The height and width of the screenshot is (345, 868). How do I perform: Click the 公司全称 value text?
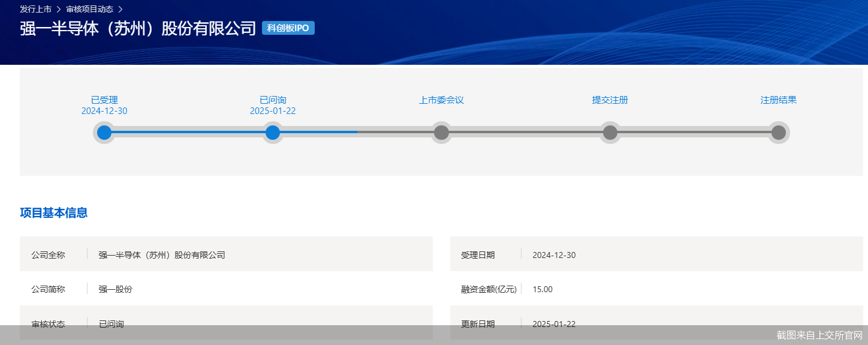(x=162, y=255)
